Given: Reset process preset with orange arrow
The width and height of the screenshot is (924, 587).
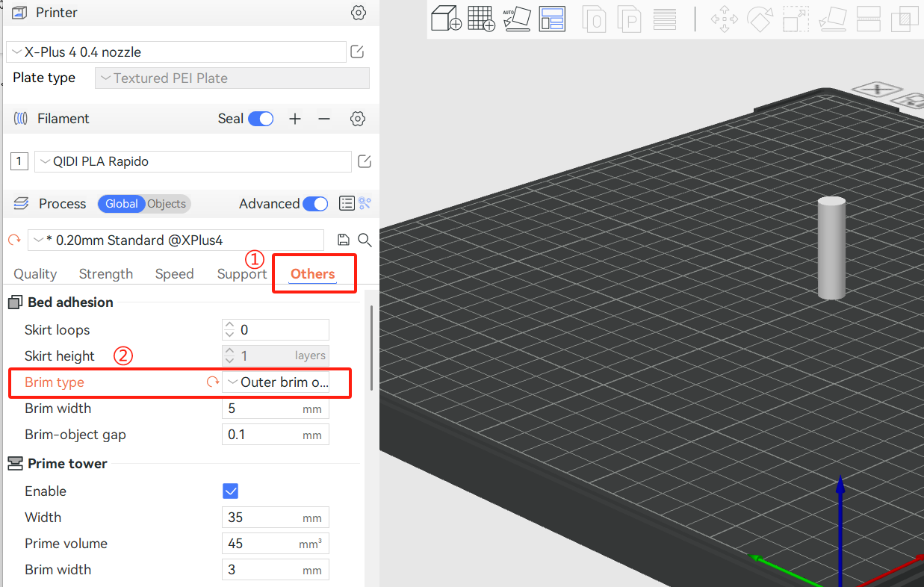Looking at the screenshot, I should pos(14,240).
